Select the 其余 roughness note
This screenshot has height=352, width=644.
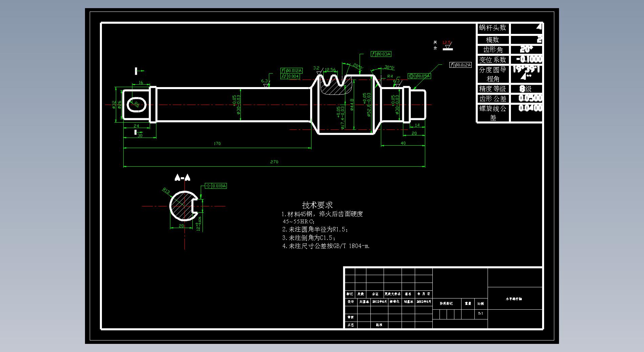pos(435,45)
